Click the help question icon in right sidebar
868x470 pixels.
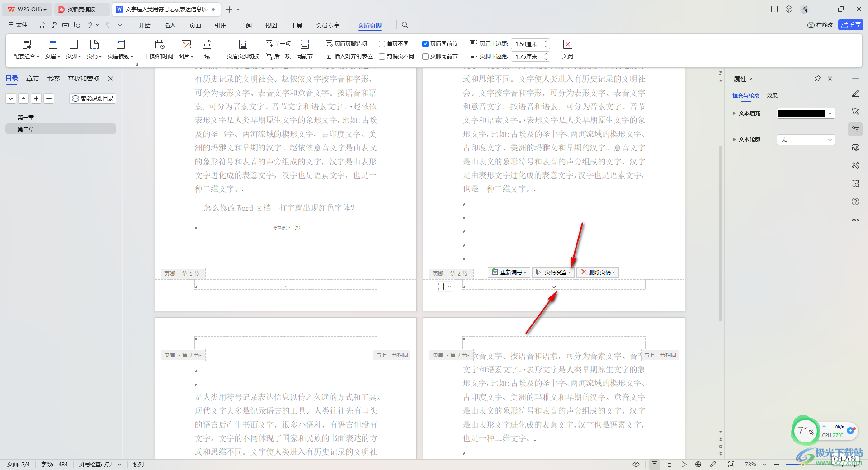click(855, 202)
